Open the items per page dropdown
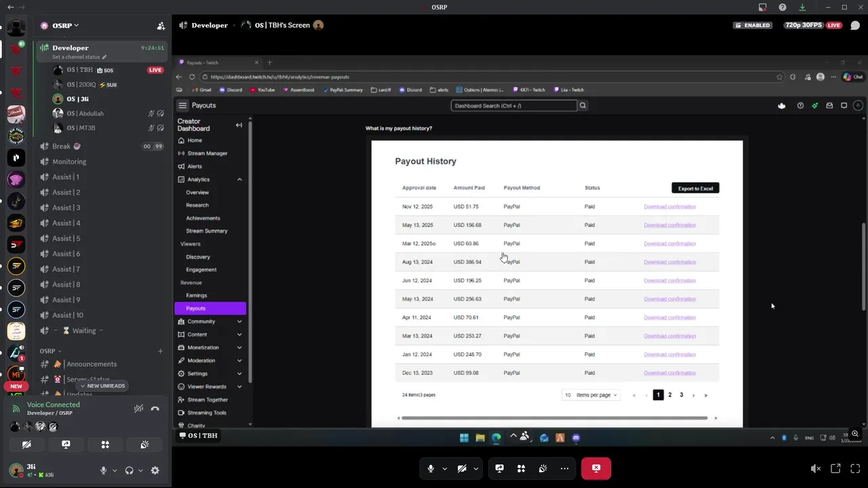The width and height of the screenshot is (868, 488). tap(591, 395)
